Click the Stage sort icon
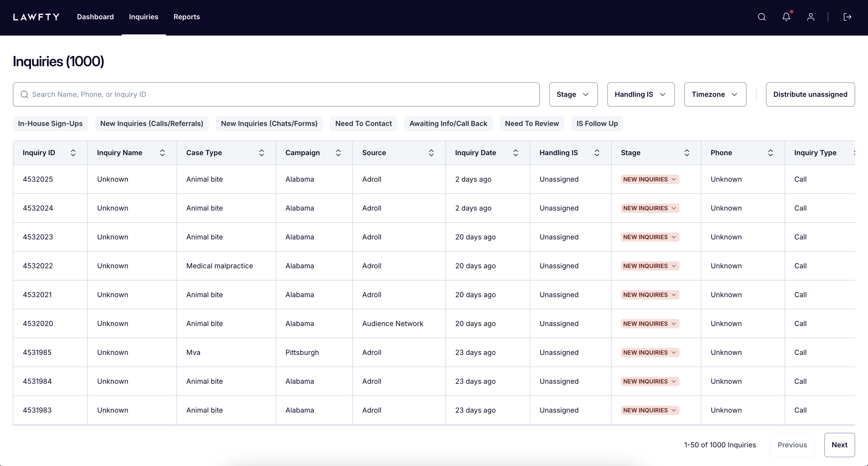 (x=687, y=152)
